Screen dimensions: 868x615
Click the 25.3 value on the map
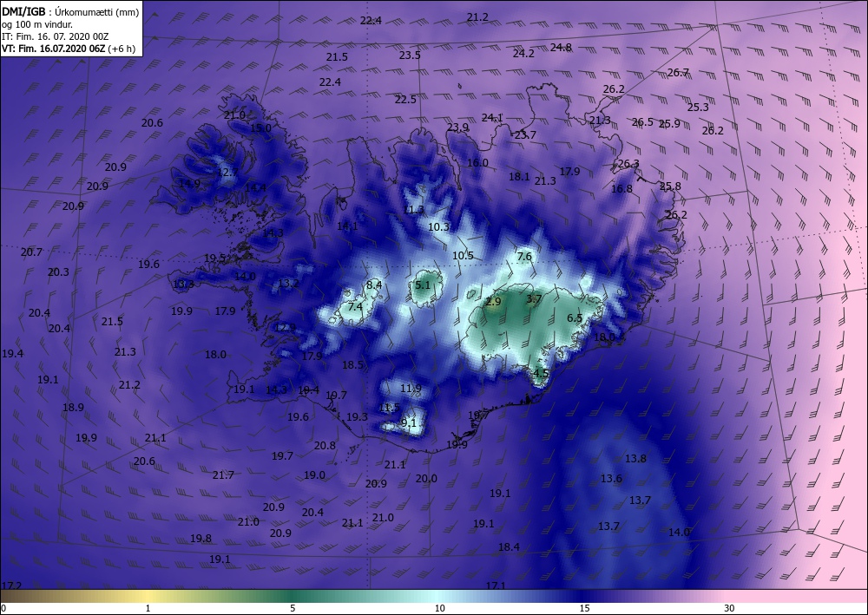tap(698, 108)
